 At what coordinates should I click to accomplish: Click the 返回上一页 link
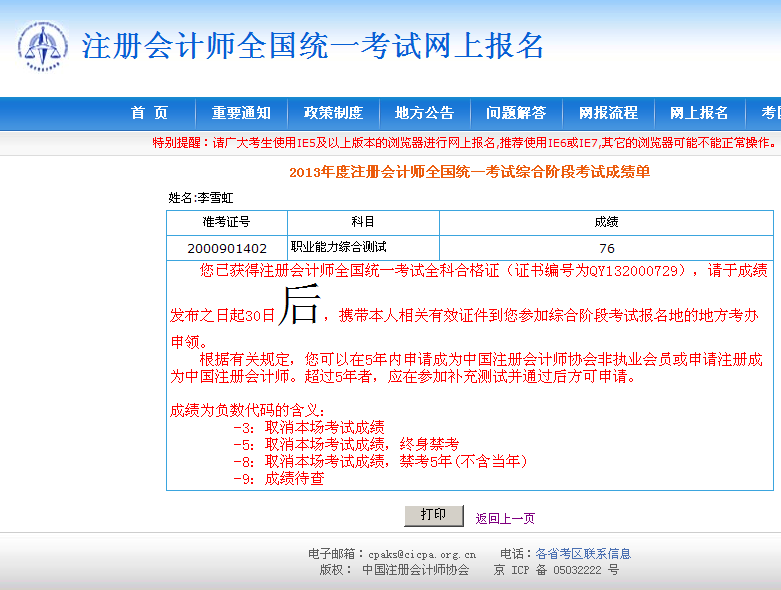click(x=505, y=518)
